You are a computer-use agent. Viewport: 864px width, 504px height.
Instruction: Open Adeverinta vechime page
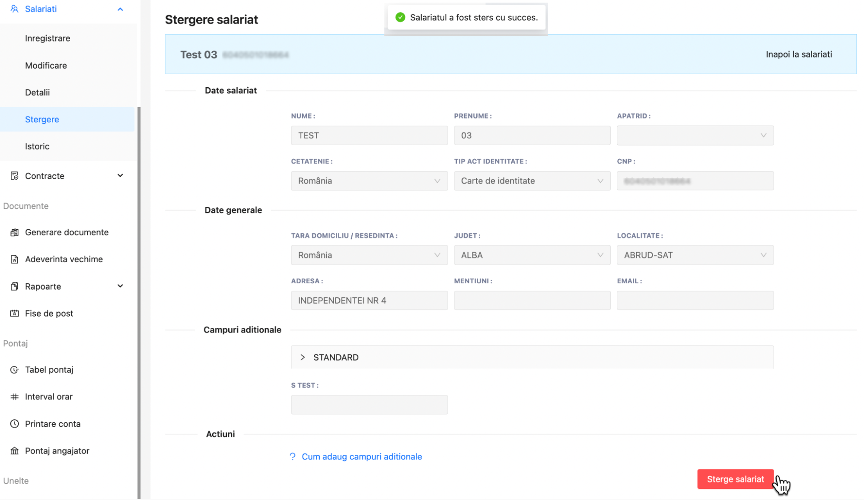64,259
